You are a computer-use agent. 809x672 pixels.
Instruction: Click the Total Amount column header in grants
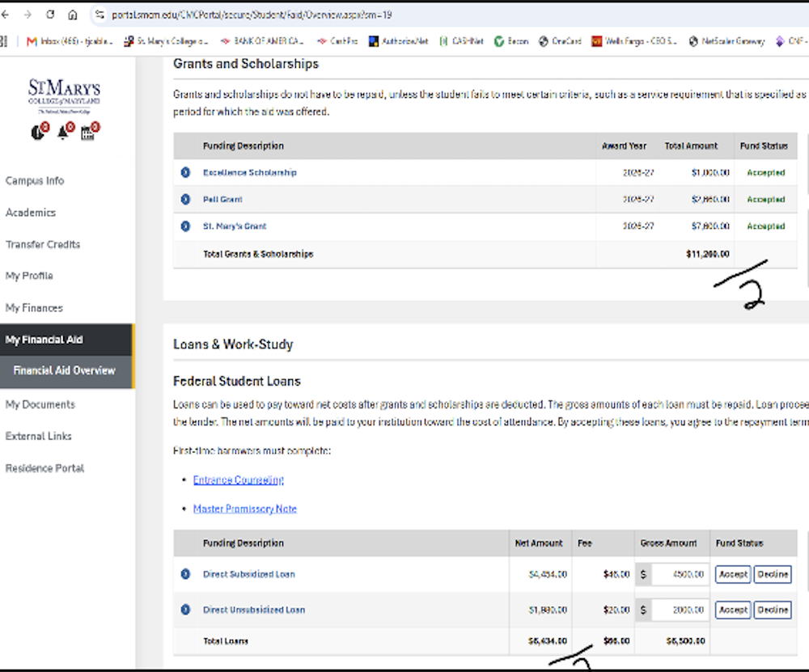tap(691, 146)
